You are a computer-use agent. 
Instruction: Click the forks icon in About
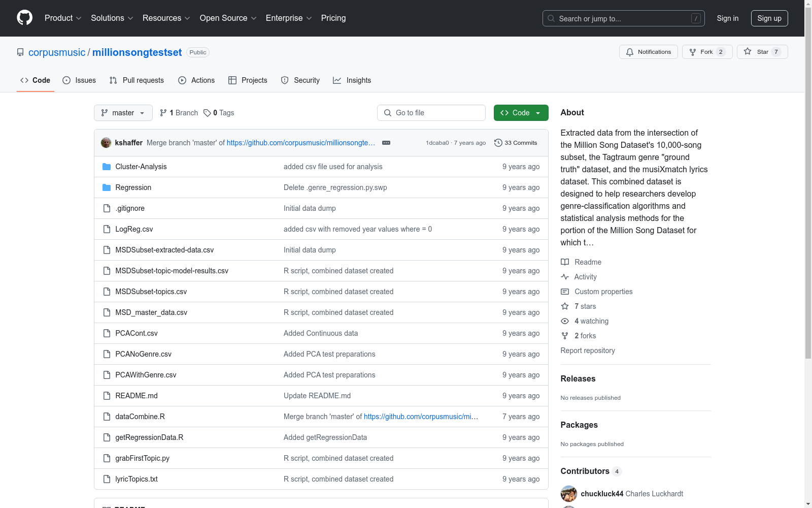pos(565,336)
